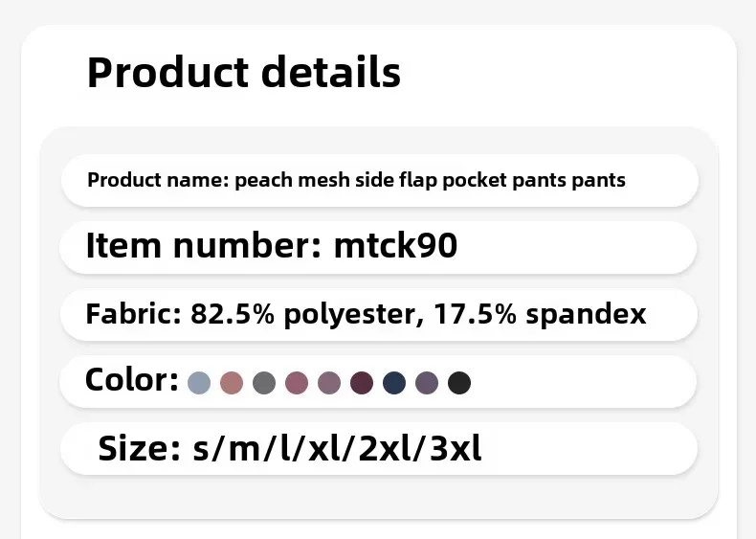Select the light blue-gray color swatch

pos(199,383)
